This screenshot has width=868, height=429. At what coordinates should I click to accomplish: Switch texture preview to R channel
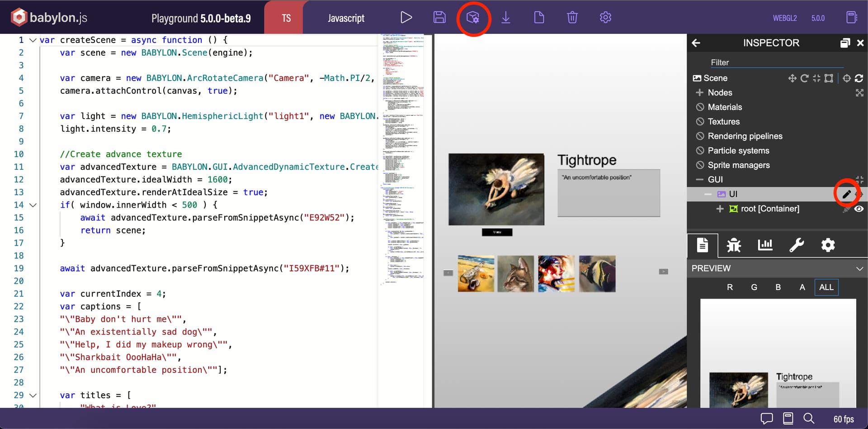coord(730,287)
